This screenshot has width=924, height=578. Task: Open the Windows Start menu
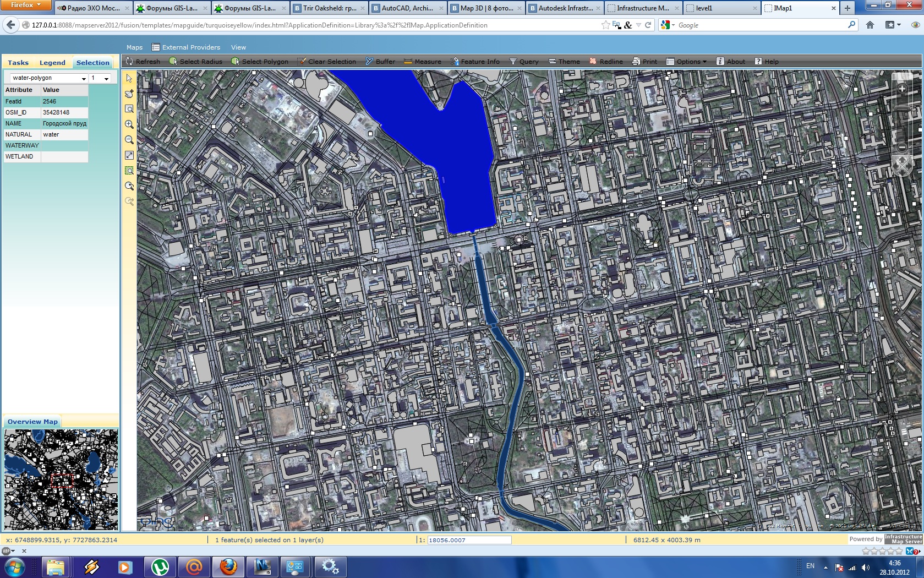click(14, 566)
